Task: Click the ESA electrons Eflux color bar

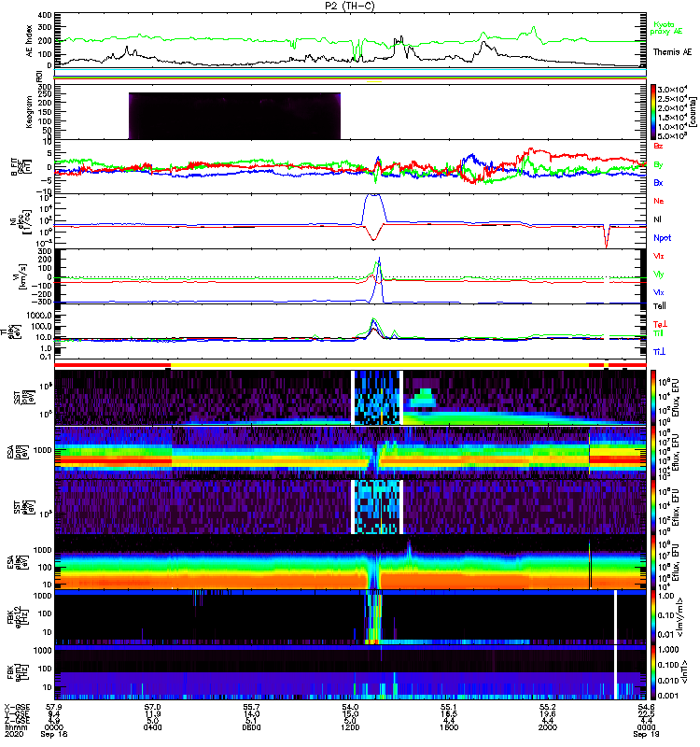Action: point(653,562)
